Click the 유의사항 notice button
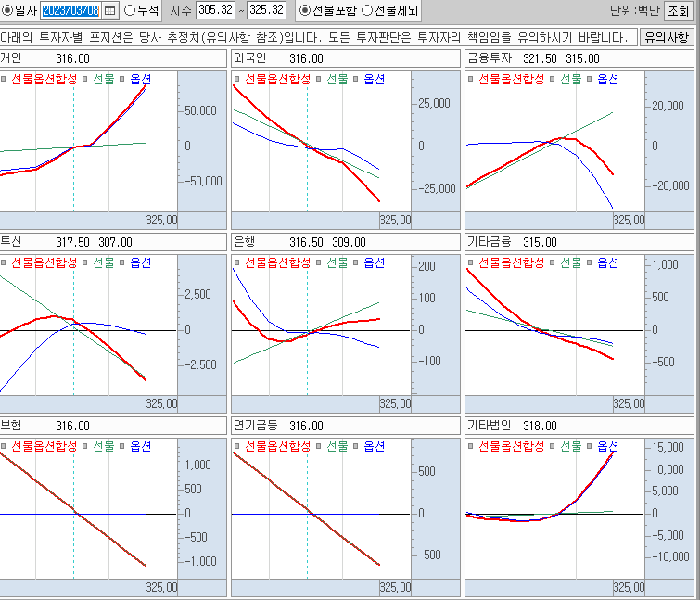700x600 pixels. [x=667, y=37]
